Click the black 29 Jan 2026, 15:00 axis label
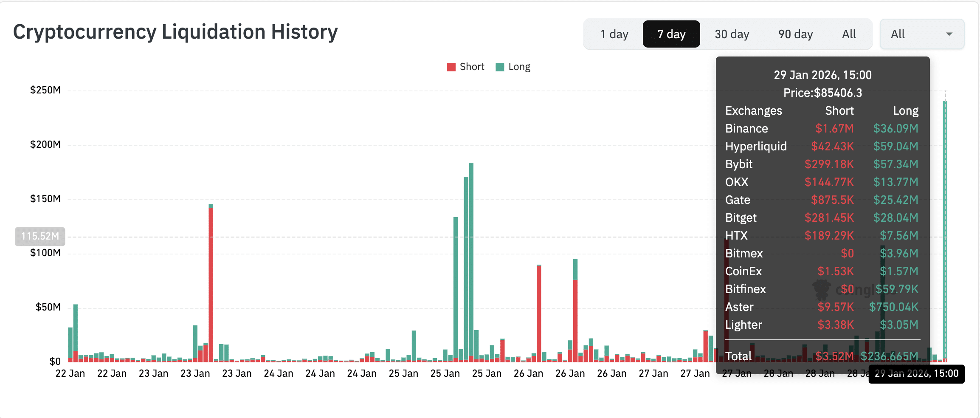Viewport: 980px width, 418px height. tap(916, 374)
